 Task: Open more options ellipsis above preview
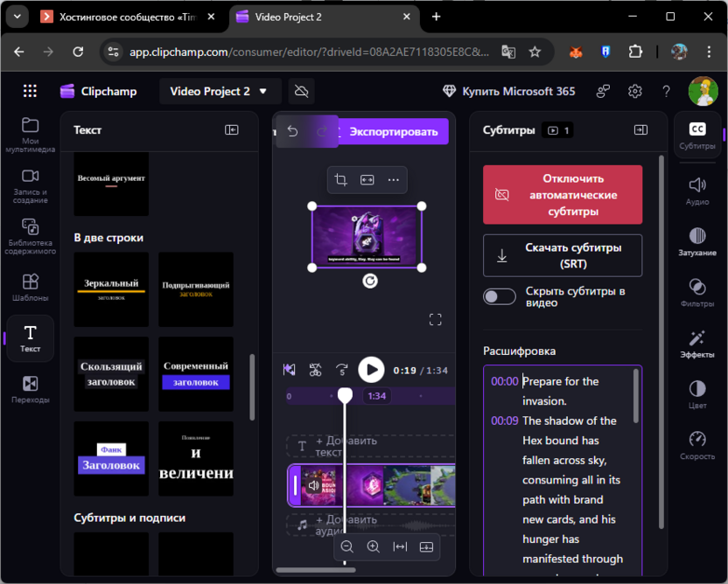pyautogui.click(x=393, y=179)
